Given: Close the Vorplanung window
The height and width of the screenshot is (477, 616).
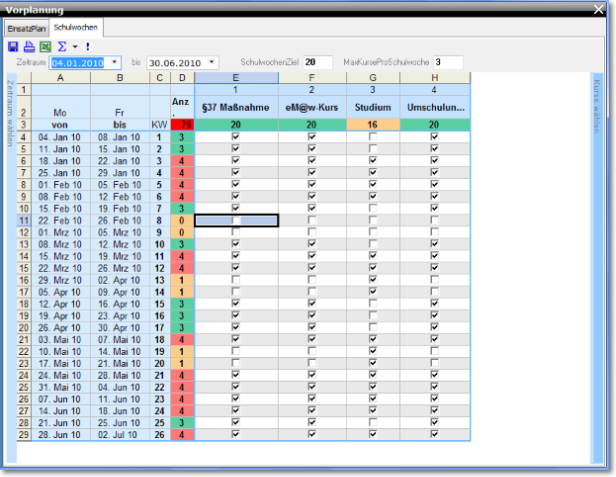Looking at the screenshot, I should [599, 8].
